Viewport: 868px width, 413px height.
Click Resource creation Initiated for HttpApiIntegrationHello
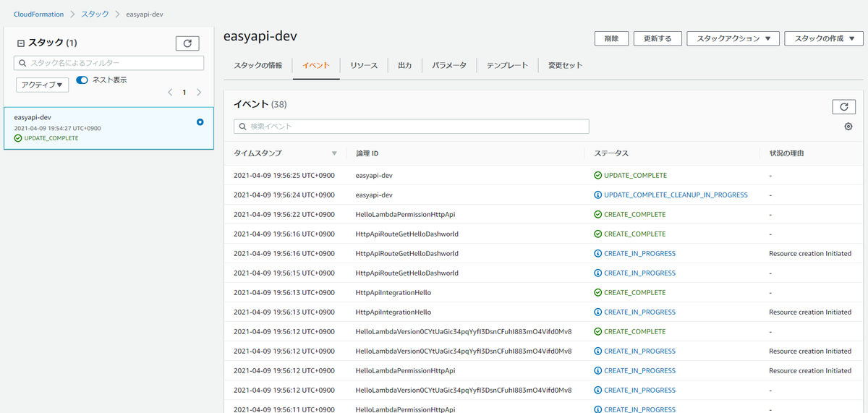(x=810, y=312)
